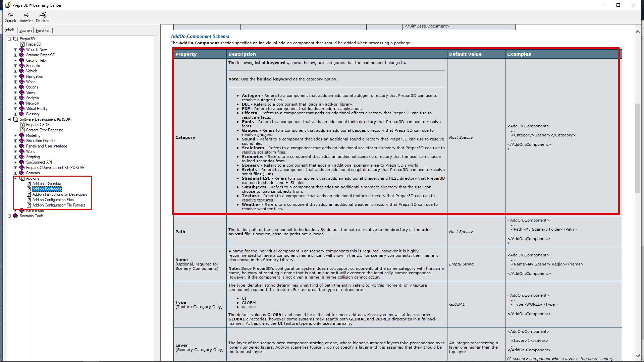
Task: Click the Software Development Kit open book icon
Action: coord(15,119)
